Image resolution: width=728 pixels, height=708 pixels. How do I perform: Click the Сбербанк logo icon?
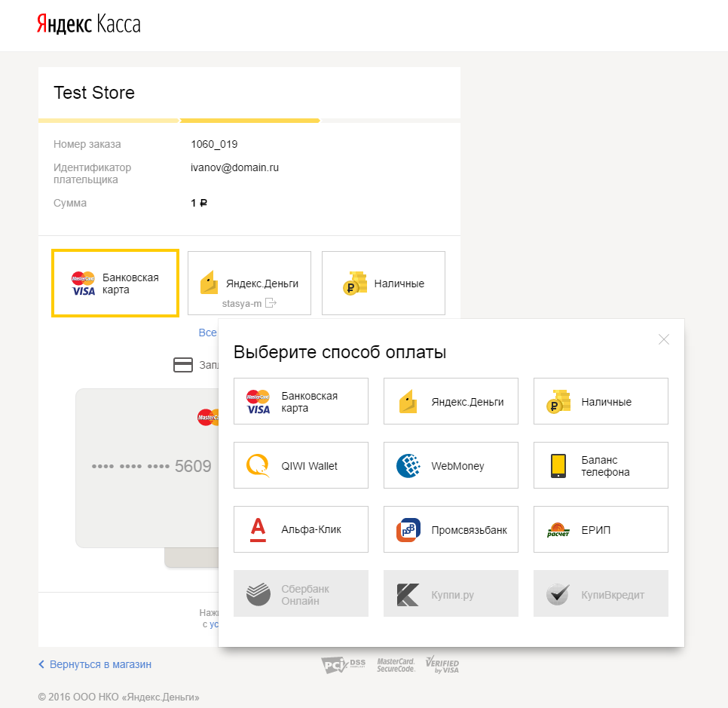[x=258, y=594]
